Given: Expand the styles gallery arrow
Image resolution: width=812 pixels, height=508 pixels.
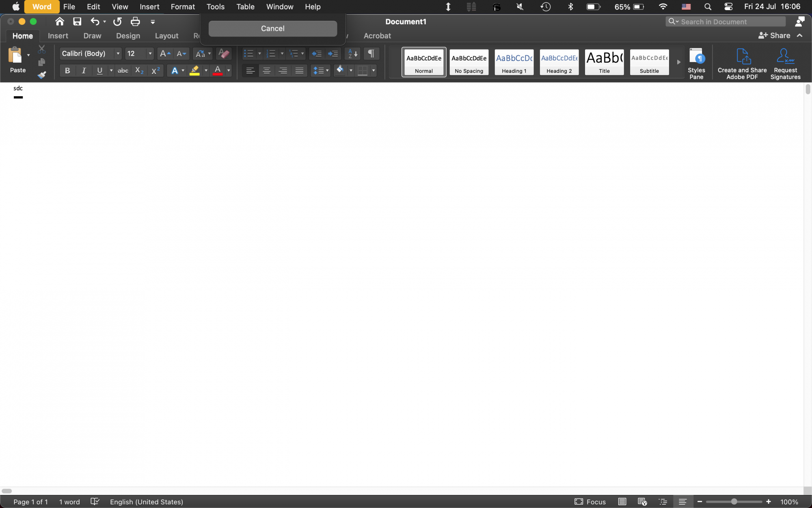Looking at the screenshot, I should [678, 62].
